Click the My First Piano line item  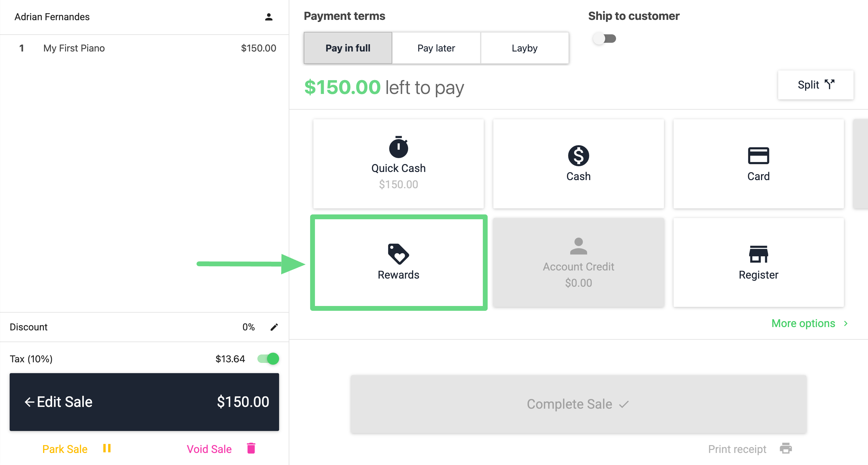pyautogui.click(x=144, y=48)
